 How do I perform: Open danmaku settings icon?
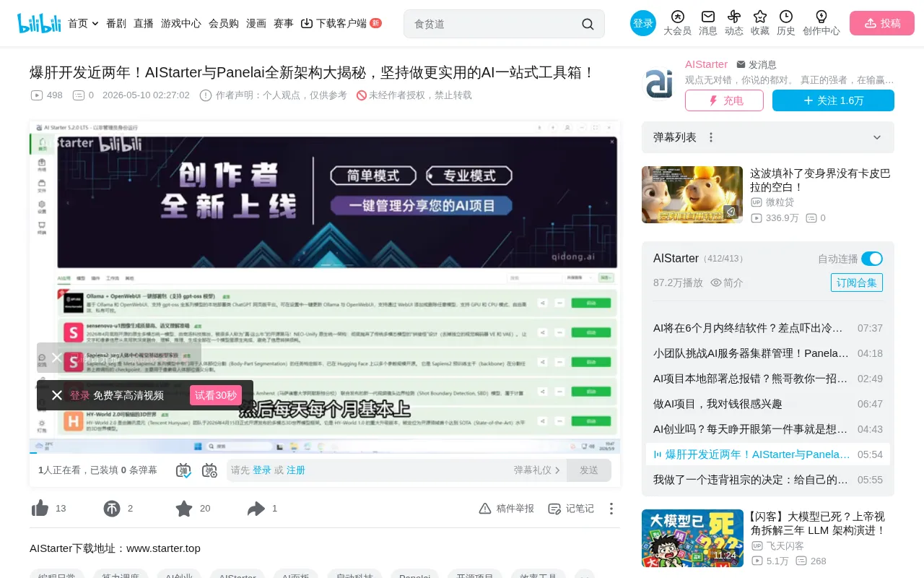coord(209,470)
